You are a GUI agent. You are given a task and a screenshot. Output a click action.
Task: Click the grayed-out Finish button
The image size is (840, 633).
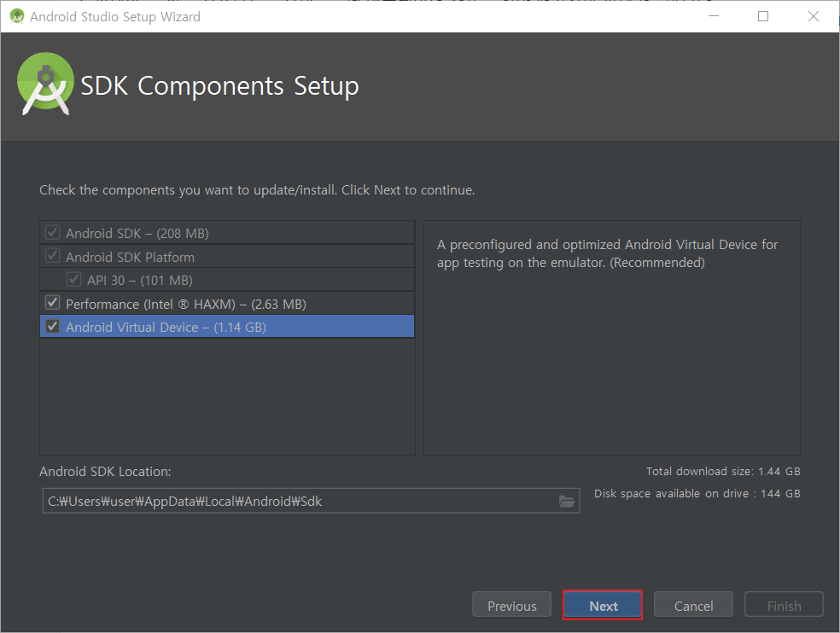[x=784, y=605]
